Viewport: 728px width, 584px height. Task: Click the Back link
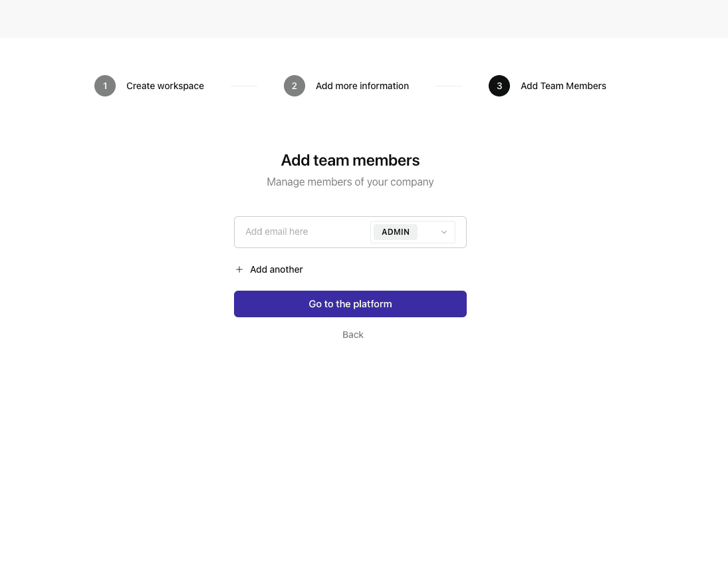353,335
